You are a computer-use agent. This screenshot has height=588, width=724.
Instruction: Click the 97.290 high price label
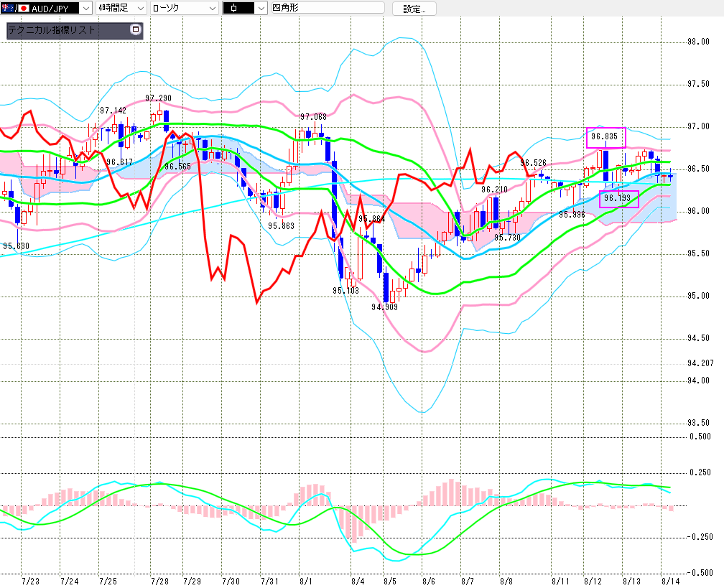[x=158, y=98]
